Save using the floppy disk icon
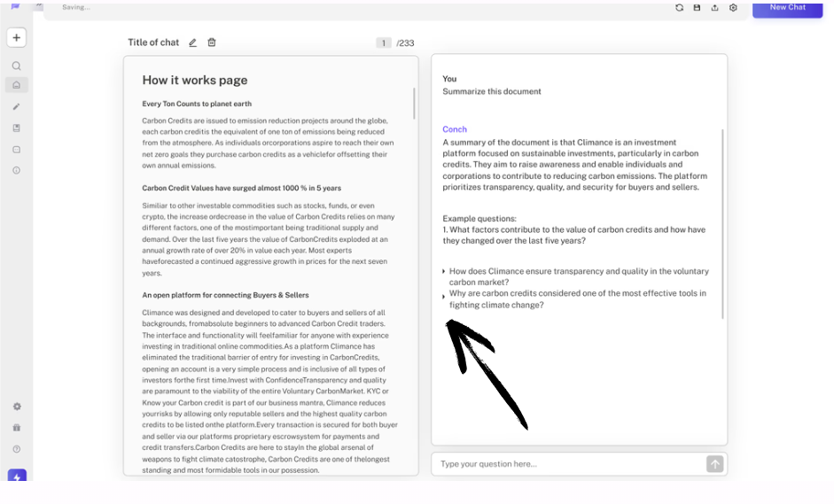 [x=697, y=7]
